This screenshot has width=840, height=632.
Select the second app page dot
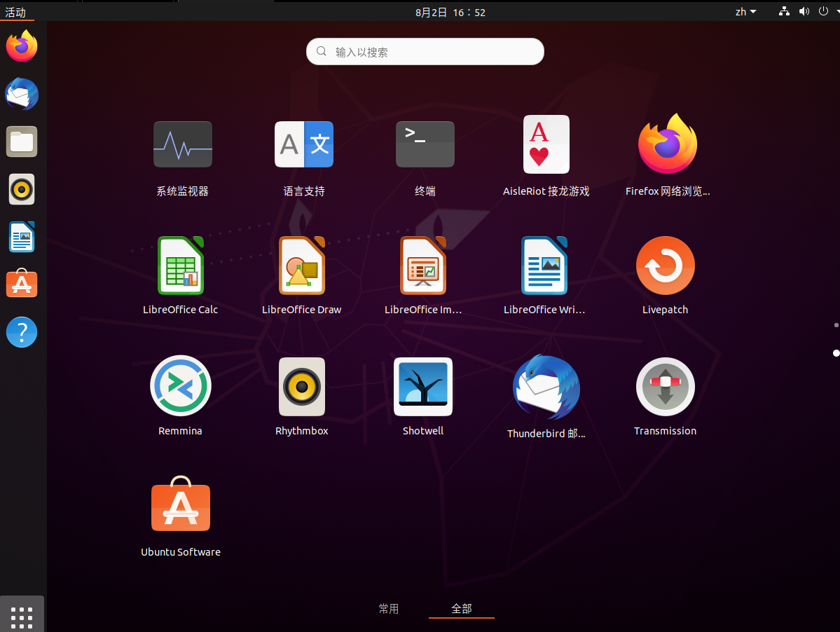point(836,353)
